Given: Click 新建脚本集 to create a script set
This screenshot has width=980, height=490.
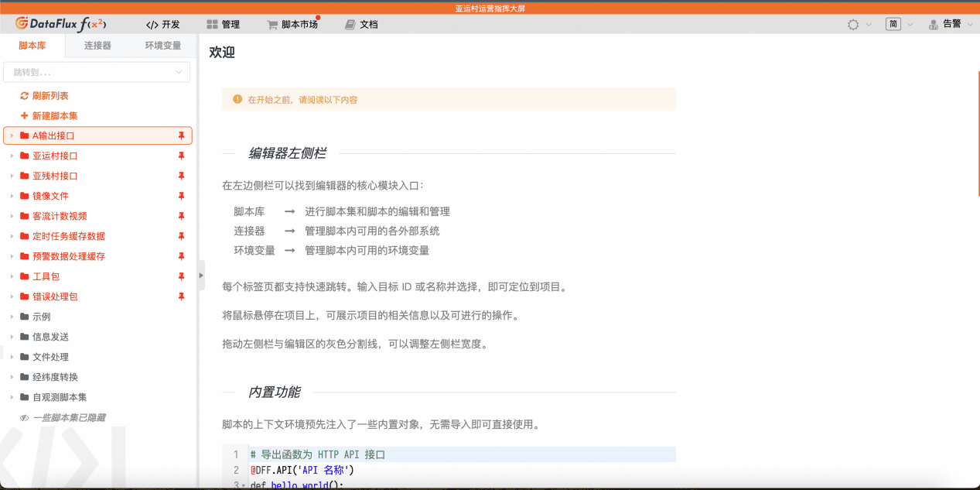Looking at the screenshot, I should pyautogui.click(x=49, y=116).
